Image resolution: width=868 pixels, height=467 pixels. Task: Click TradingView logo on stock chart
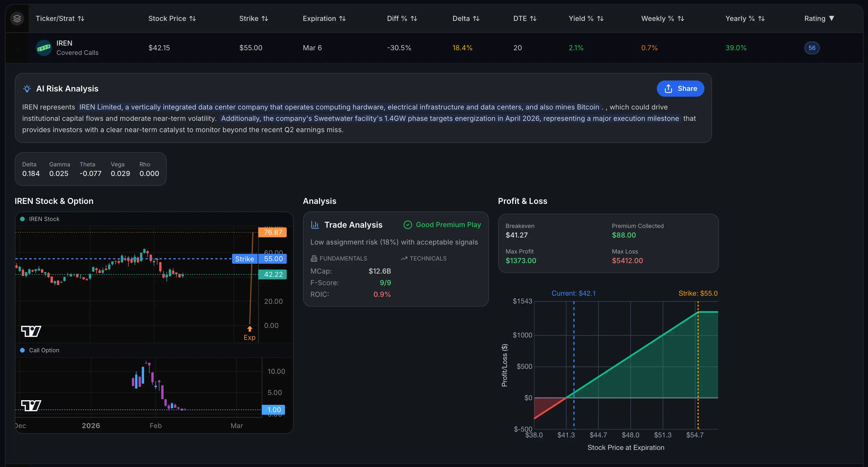tap(31, 331)
